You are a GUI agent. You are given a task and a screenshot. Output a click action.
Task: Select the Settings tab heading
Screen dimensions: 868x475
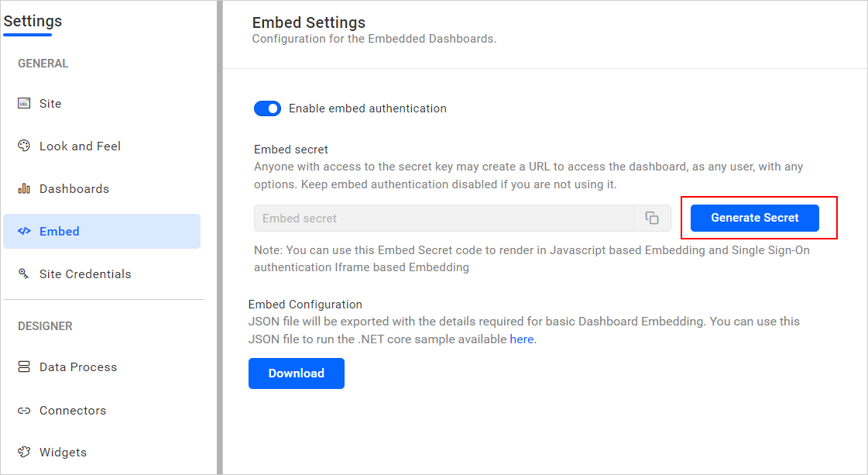click(x=33, y=22)
